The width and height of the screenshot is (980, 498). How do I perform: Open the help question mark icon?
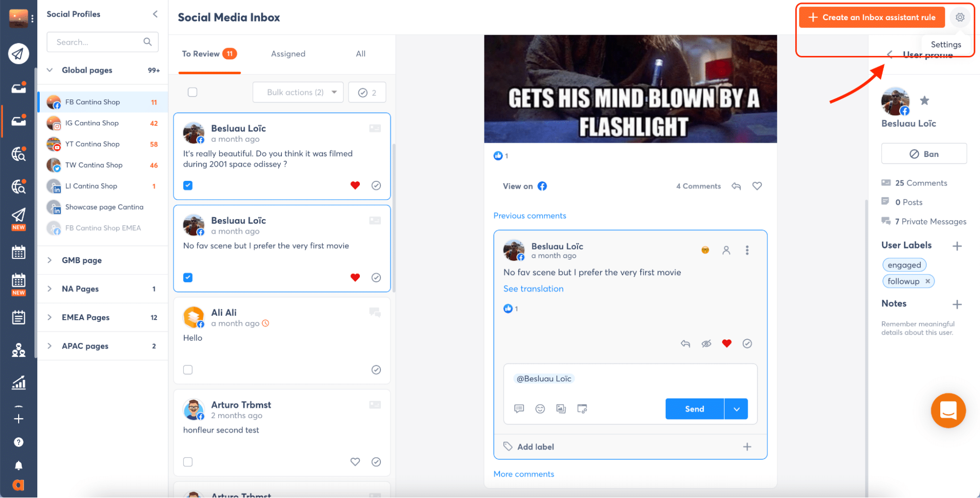[x=19, y=442]
